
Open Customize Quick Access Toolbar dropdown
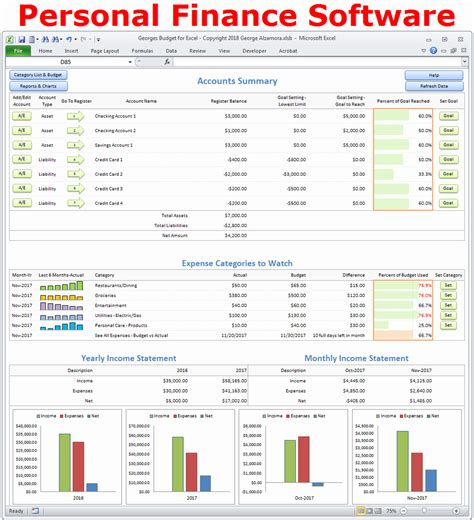(98, 40)
